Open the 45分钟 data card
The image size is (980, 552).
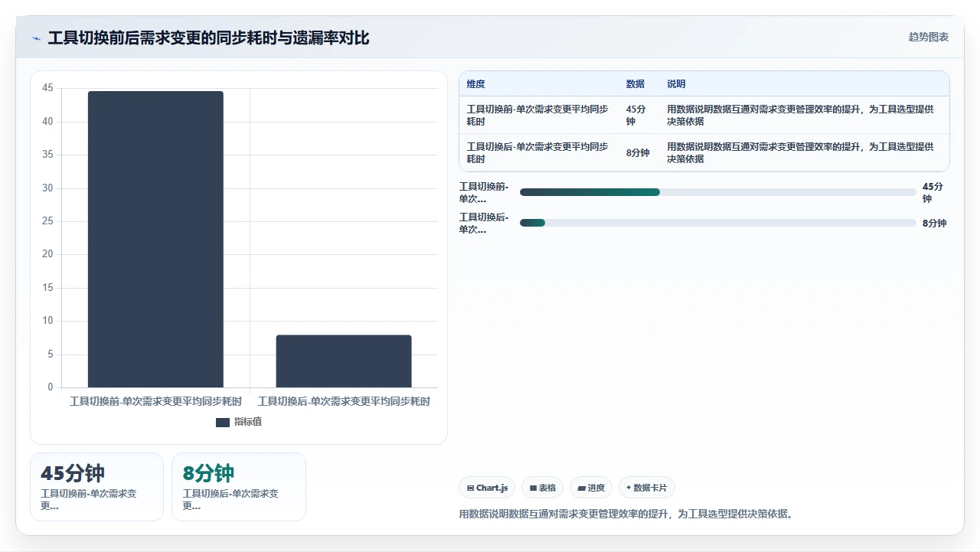(96, 487)
